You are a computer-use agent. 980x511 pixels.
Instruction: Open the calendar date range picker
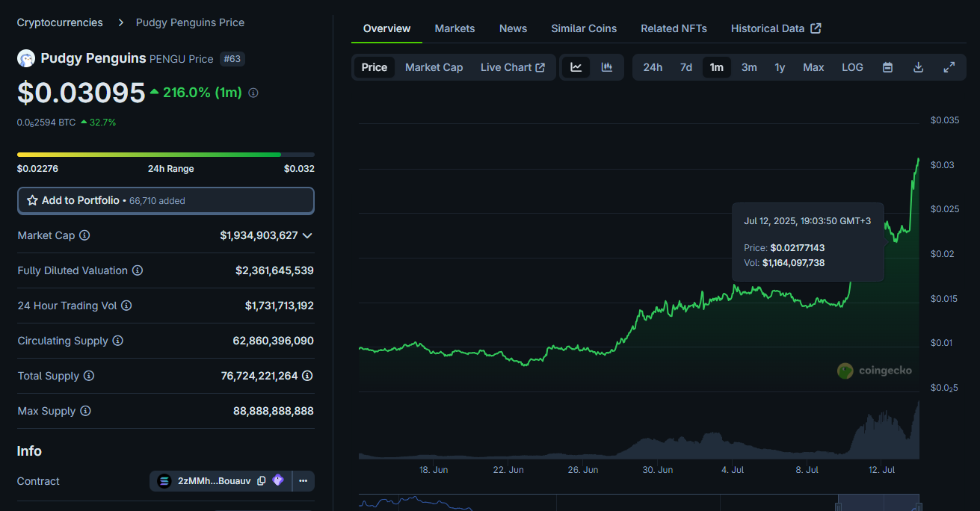click(x=887, y=67)
